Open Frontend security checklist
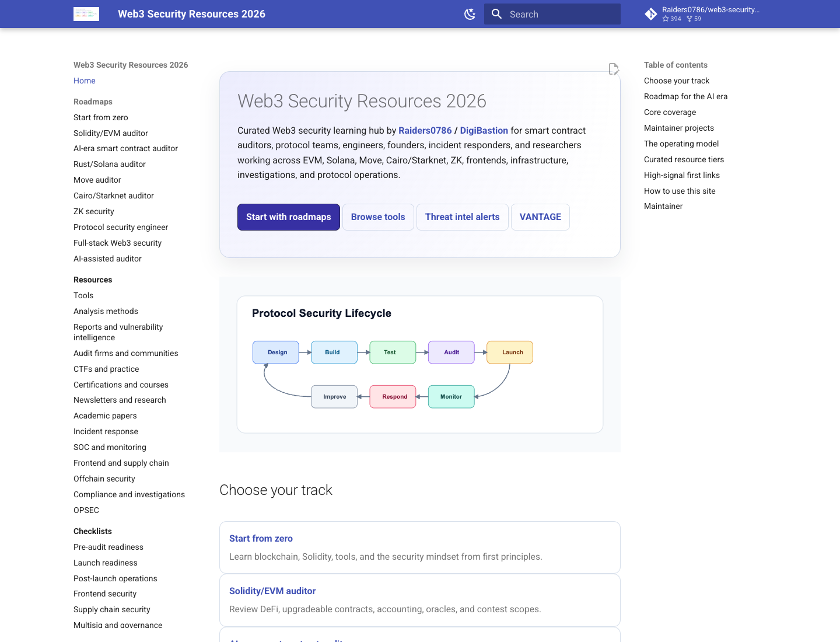Viewport: 840px width, 642px height. tap(105, 594)
